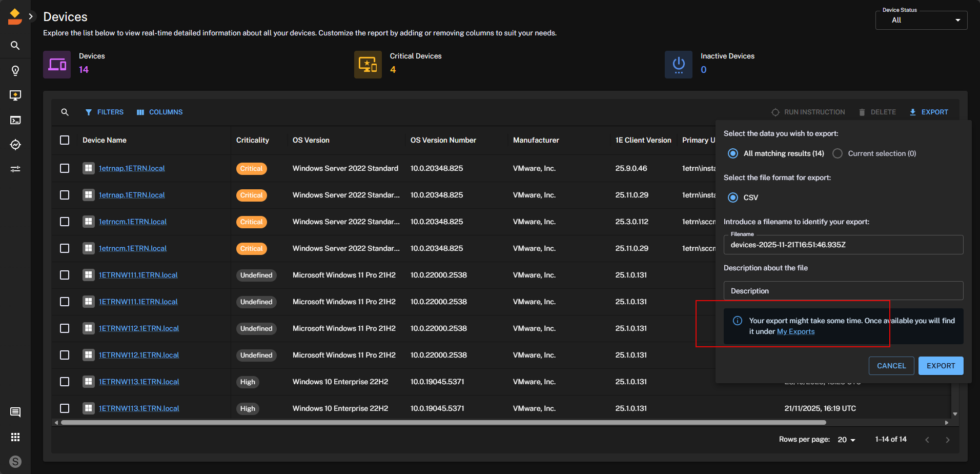Click the sliders settings sidebar icon

(x=15, y=169)
